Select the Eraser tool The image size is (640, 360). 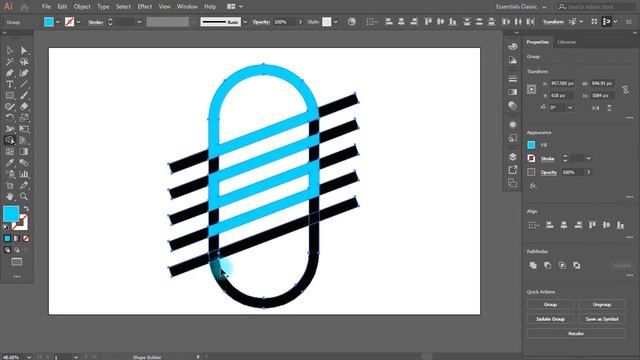(x=24, y=107)
